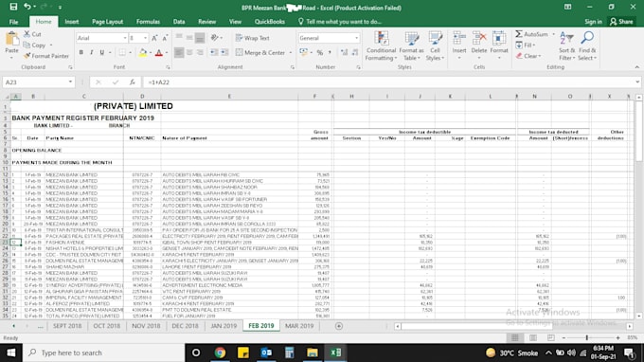Click Delete cells icon

pyautogui.click(x=479, y=39)
